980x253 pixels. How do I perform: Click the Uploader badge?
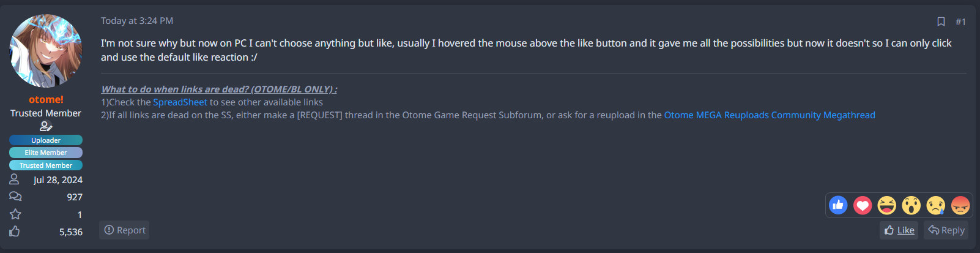coord(46,140)
